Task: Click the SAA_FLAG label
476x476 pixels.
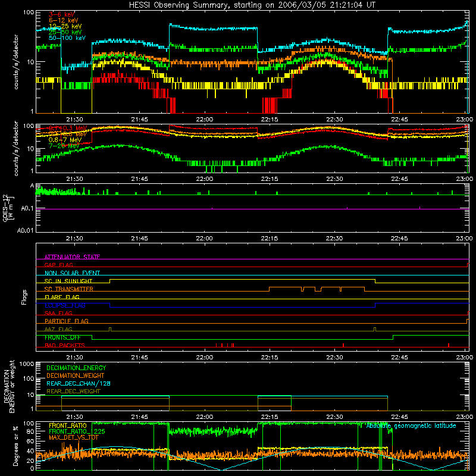Action: click(58, 313)
